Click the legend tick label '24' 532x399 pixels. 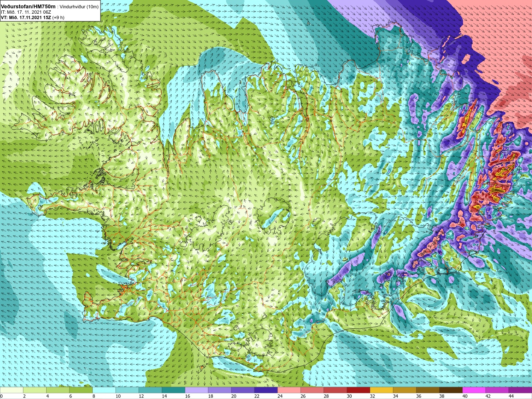click(x=280, y=396)
